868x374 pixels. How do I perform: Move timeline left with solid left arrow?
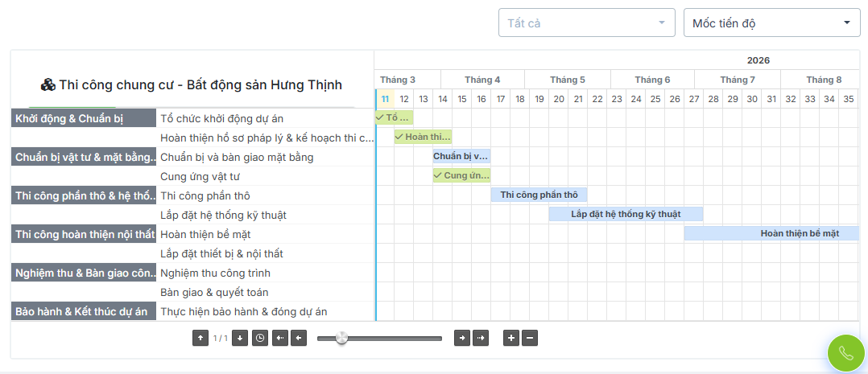299,338
